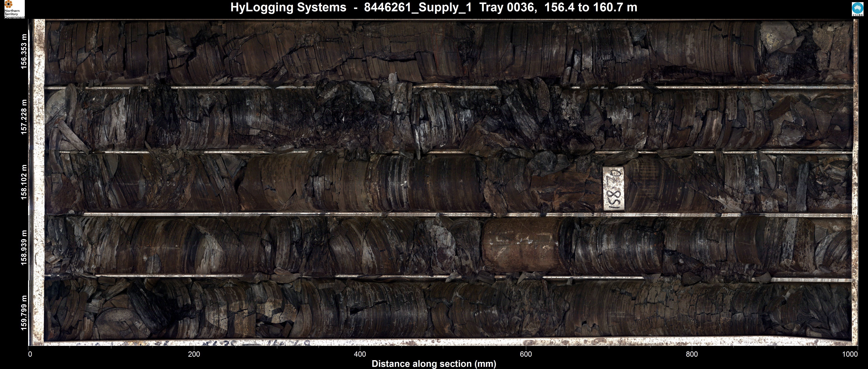Select the 158.939 m depth label
868x369 pixels.
[x=24, y=248]
